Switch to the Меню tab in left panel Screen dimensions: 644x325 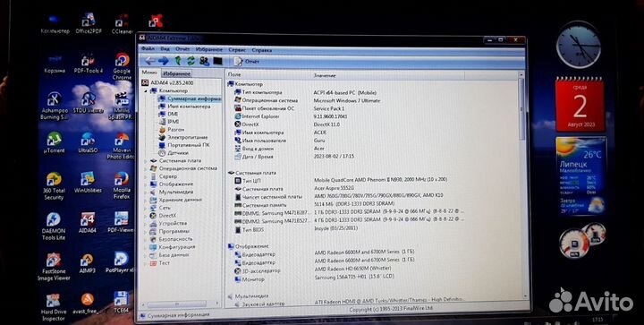pyautogui.click(x=149, y=73)
